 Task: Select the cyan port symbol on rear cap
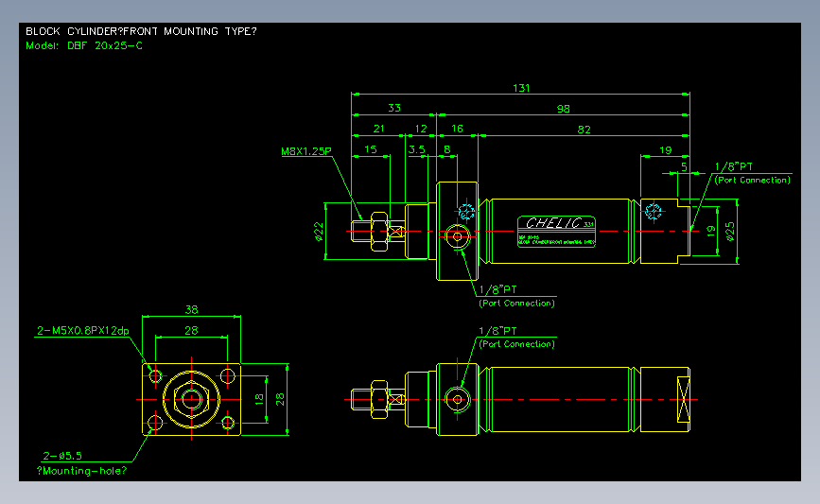click(x=654, y=211)
